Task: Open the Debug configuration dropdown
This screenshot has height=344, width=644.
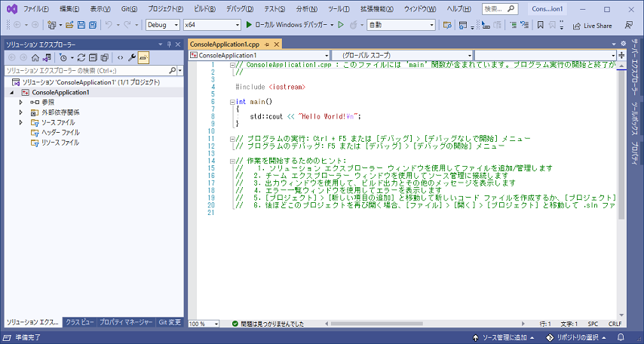Action: point(163,25)
